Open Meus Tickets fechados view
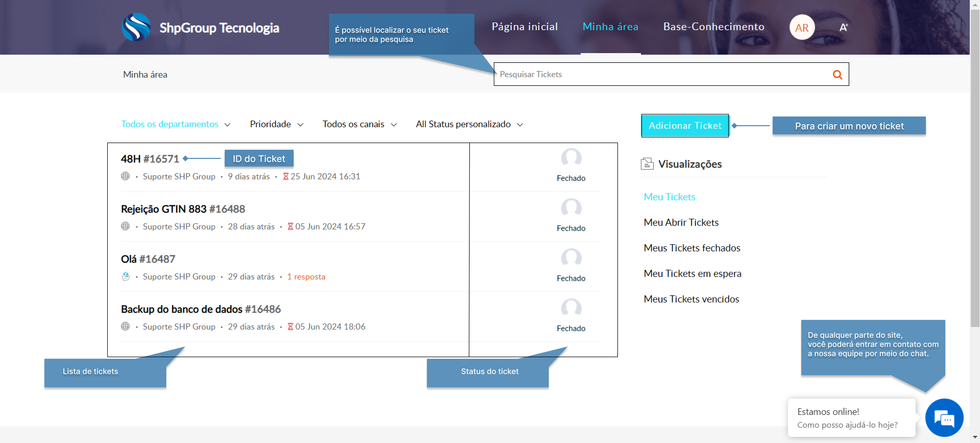This screenshot has width=980, height=443. tap(692, 248)
